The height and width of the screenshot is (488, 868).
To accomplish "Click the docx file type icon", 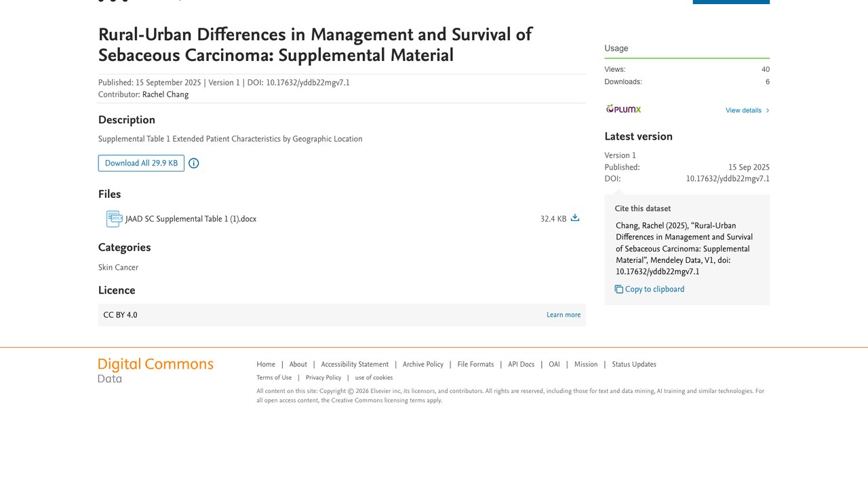I will point(115,219).
